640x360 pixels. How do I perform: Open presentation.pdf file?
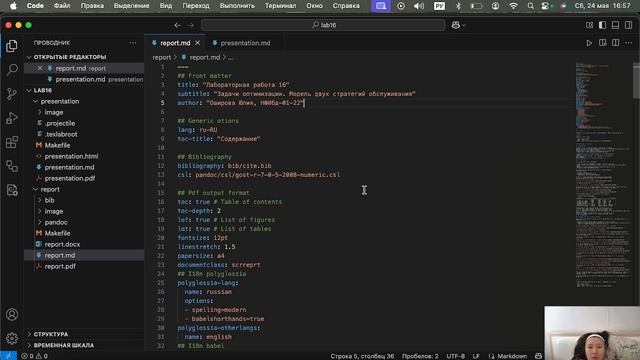[69, 178]
